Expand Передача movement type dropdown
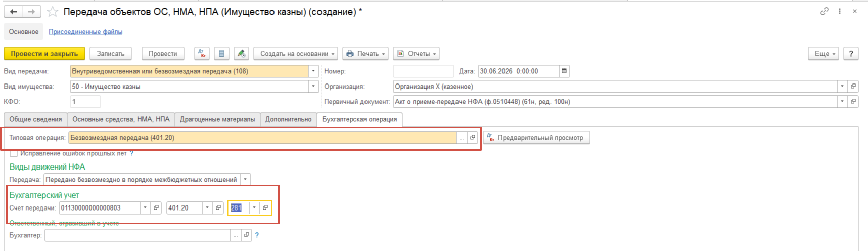 [245, 180]
